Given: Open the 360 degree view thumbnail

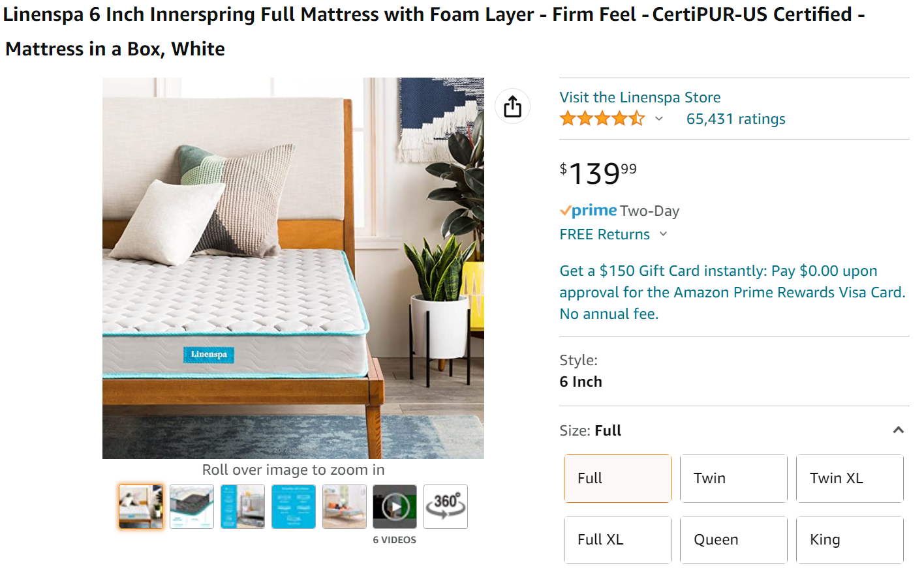Looking at the screenshot, I should coord(446,507).
